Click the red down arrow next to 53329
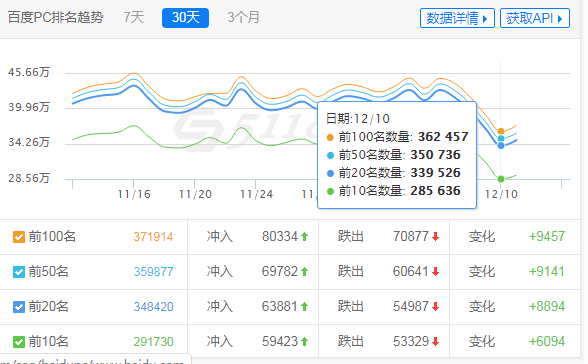588x364 pixels. click(435, 342)
